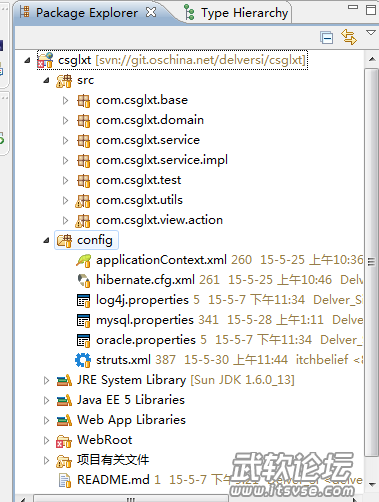Collapse the src folder node
The image size is (379, 502).
47,80
